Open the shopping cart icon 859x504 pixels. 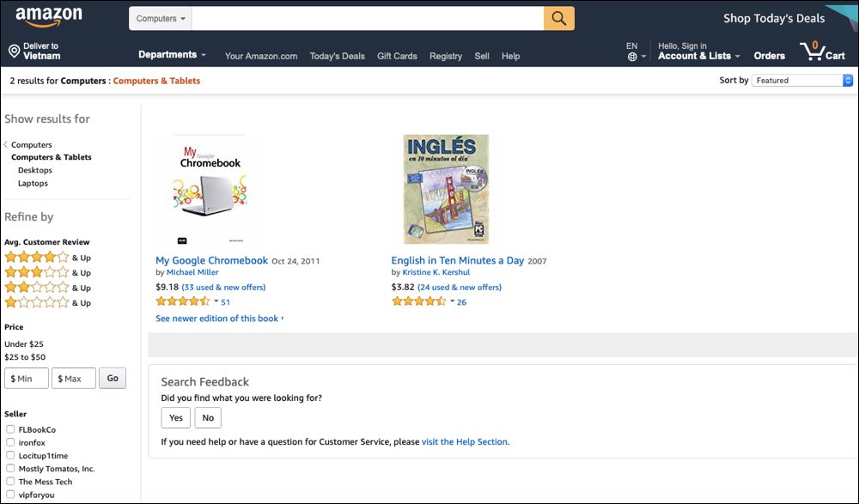[813, 52]
